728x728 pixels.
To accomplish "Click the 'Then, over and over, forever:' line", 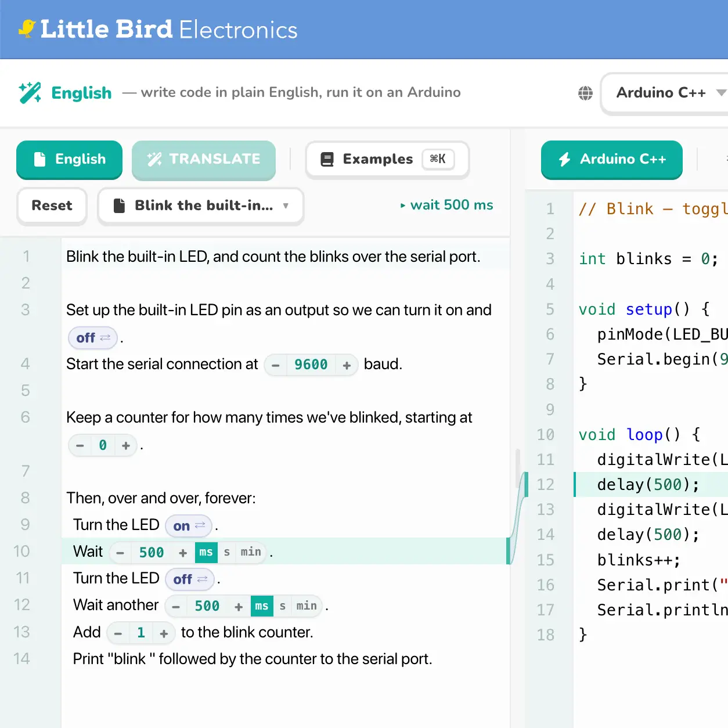I will tap(161, 498).
